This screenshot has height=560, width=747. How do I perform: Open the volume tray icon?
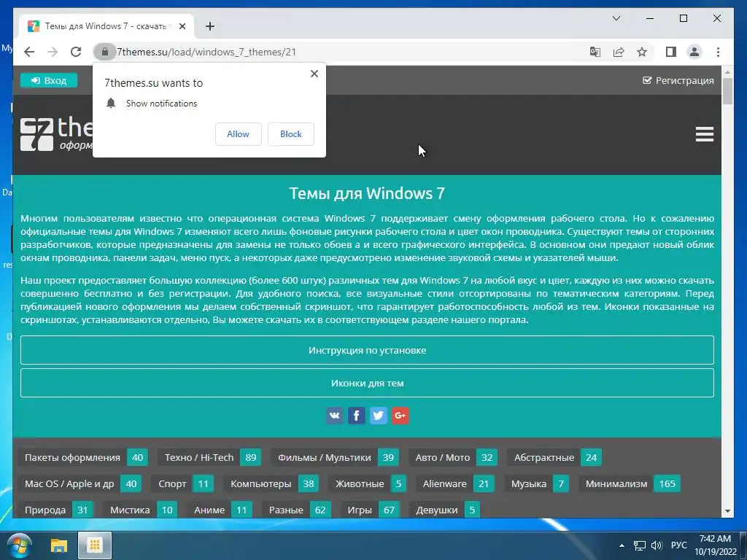click(x=657, y=545)
